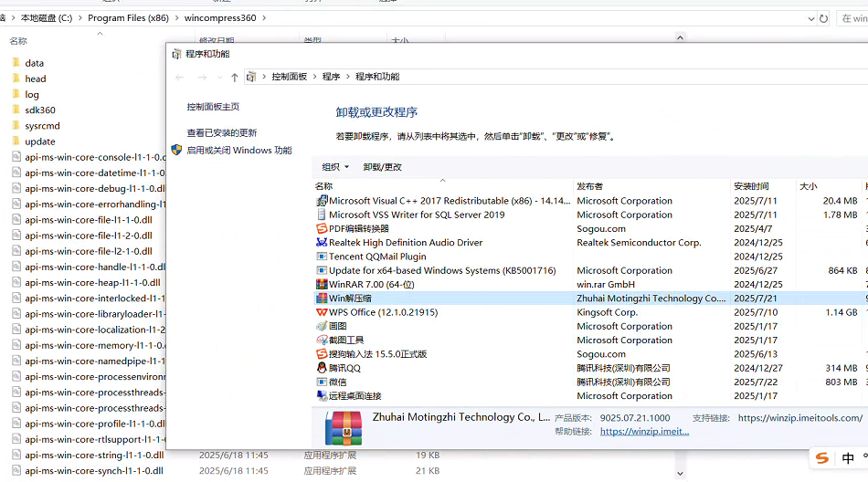868x482 pixels.
Task: Click the PDF编辑转换器 Sogou icon
Action: coord(322,228)
